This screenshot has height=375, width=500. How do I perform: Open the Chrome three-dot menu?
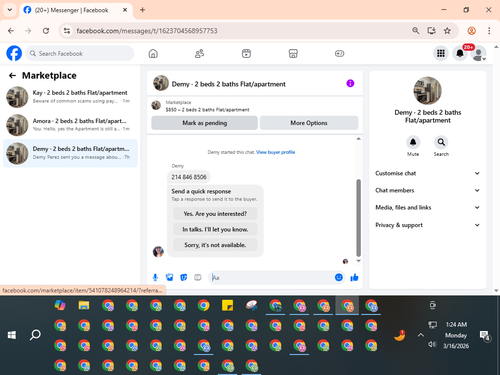pos(489,31)
